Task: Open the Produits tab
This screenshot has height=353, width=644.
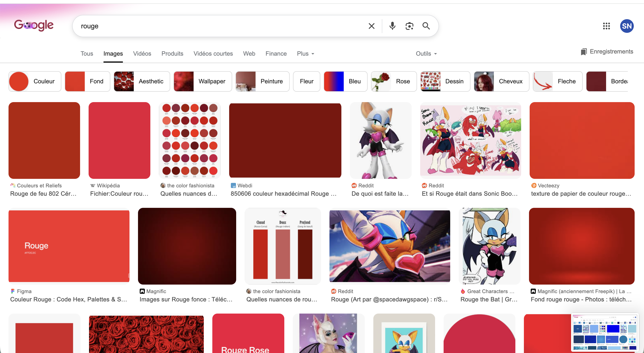Action: (x=172, y=54)
